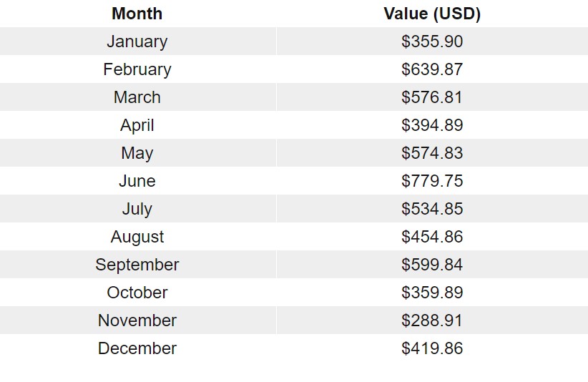The height and width of the screenshot is (382, 588).
Task: Click the Month column header
Action: pos(137,14)
